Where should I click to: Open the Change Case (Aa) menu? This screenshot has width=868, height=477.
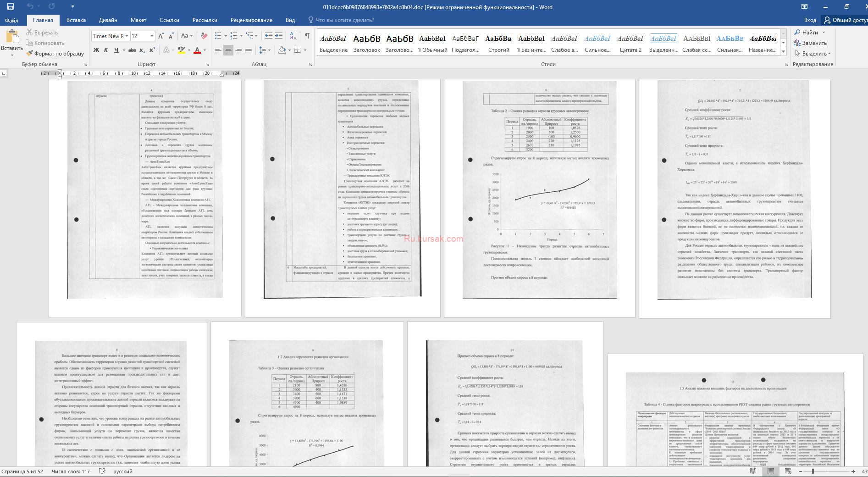click(x=187, y=36)
